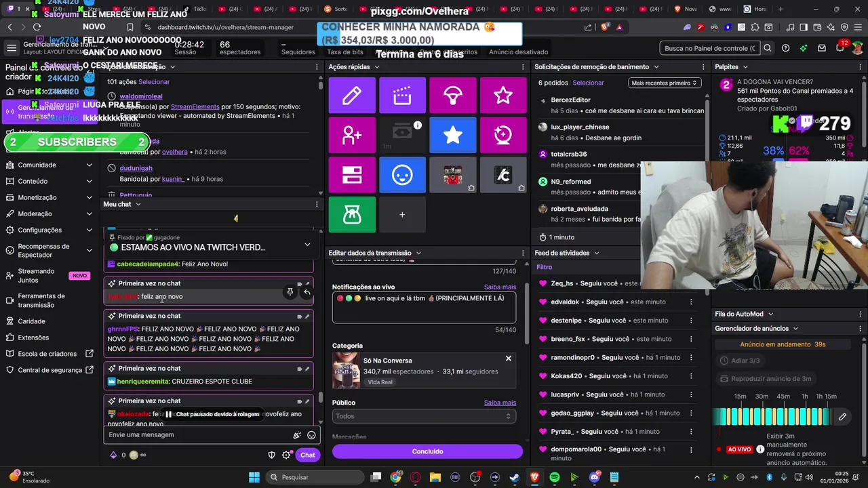Open the crystal ball prediction quick action
Screen dimensions: 868x488
[503, 135]
